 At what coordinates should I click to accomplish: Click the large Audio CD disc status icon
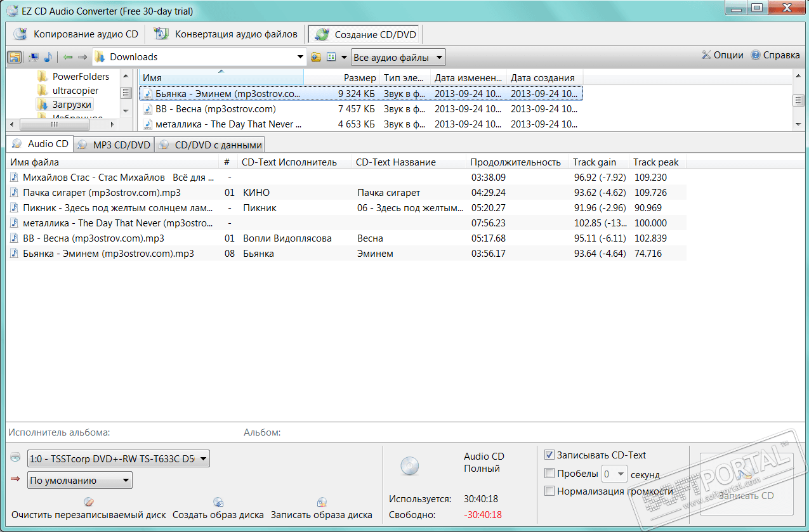pyautogui.click(x=410, y=467)
